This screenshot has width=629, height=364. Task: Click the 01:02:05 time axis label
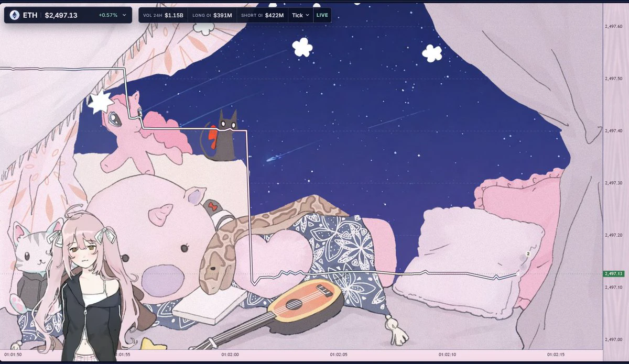(339, 355)
